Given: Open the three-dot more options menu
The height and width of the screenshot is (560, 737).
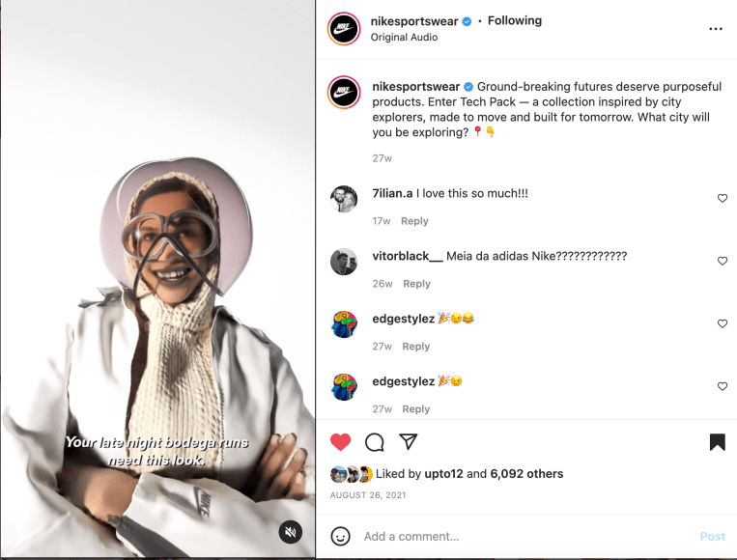Looking at the screenshot, I should (x=716, y=29).
